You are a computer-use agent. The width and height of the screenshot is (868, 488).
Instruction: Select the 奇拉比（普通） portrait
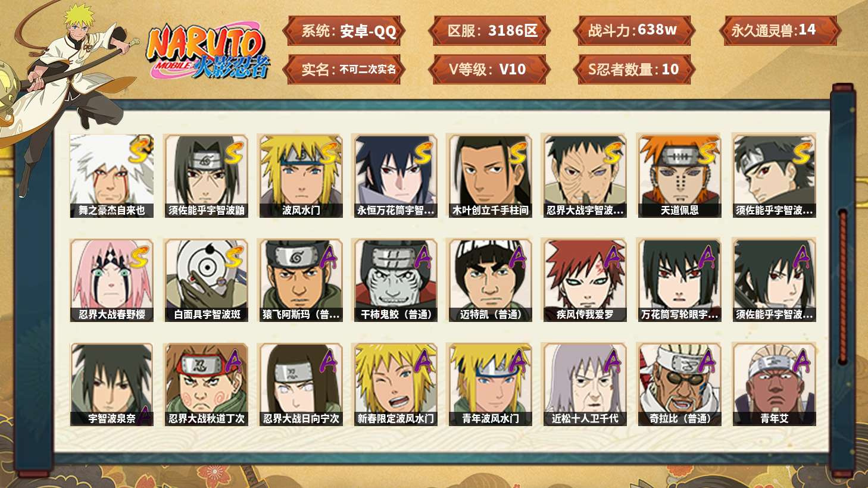pyautogui.click(x=679, y=384)
